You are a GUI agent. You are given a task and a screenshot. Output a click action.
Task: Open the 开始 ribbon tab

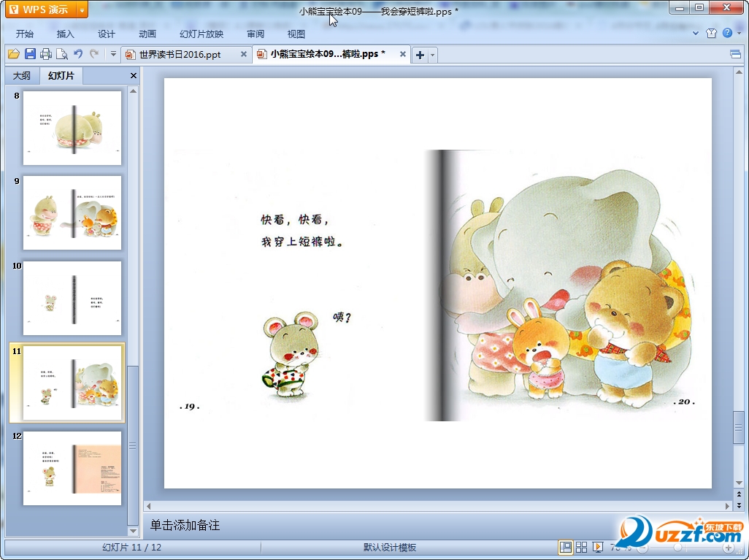pyautogui.click(x=25, y=34)
